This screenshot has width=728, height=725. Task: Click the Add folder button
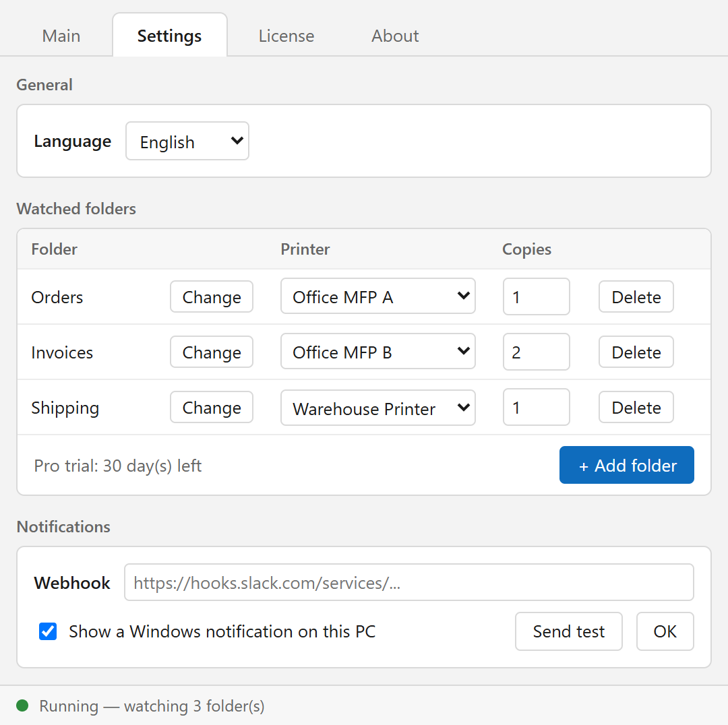(x=627, y=465)
